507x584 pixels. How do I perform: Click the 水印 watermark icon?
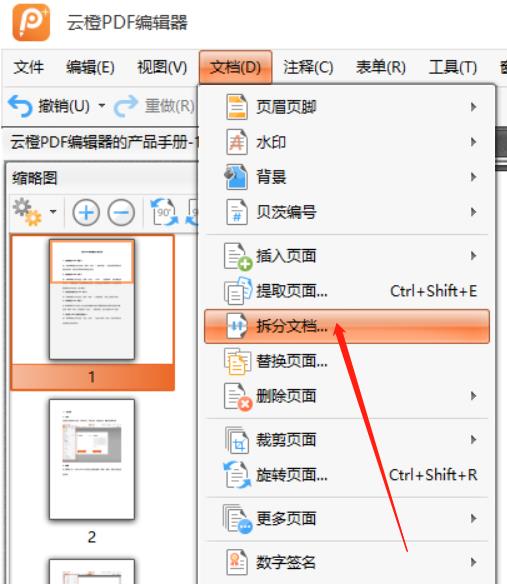point(237,142)
